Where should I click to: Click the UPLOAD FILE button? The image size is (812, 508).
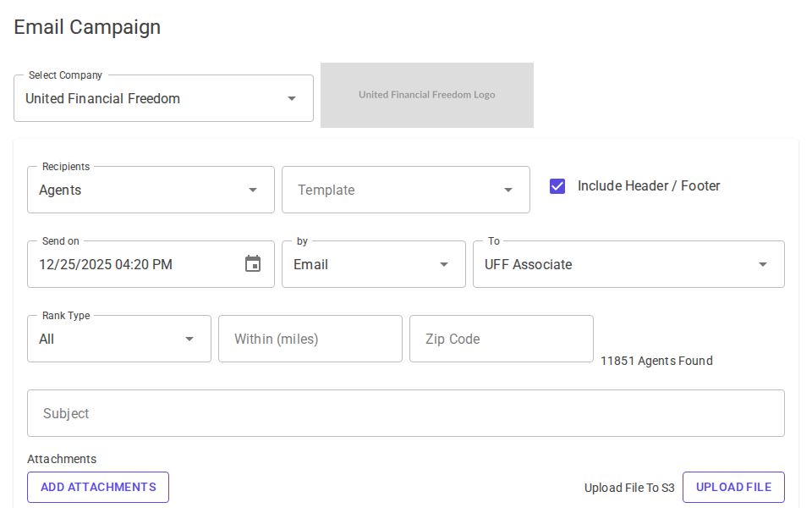tap(733, 487)
